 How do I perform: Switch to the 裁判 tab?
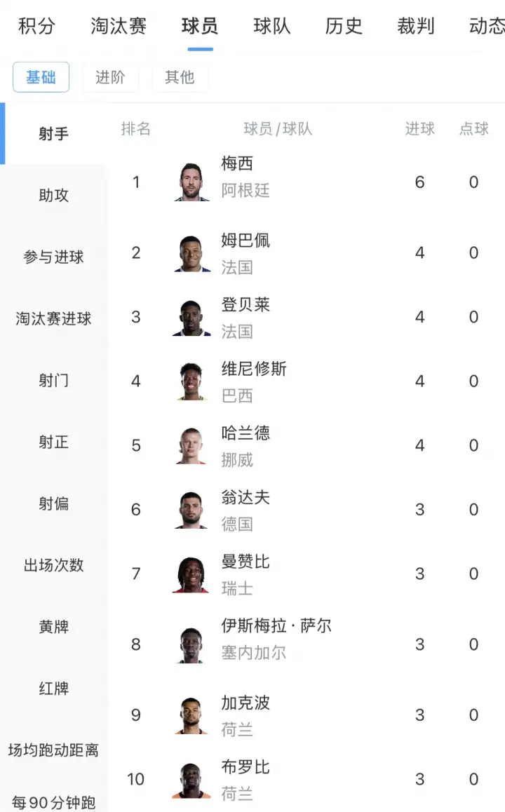tap(416, 26)
